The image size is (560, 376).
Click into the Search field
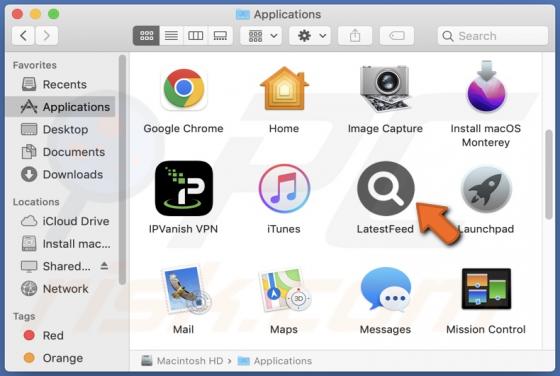pos(493,36)
